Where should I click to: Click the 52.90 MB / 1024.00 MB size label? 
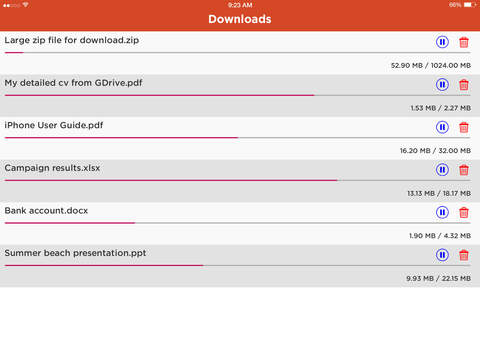pos(431,65)
